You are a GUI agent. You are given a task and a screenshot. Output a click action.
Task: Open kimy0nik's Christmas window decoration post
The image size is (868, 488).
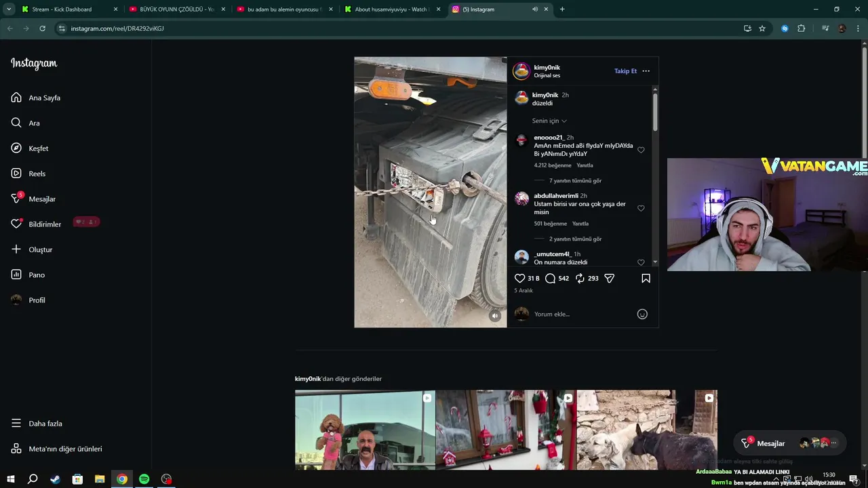coord(506,430)
